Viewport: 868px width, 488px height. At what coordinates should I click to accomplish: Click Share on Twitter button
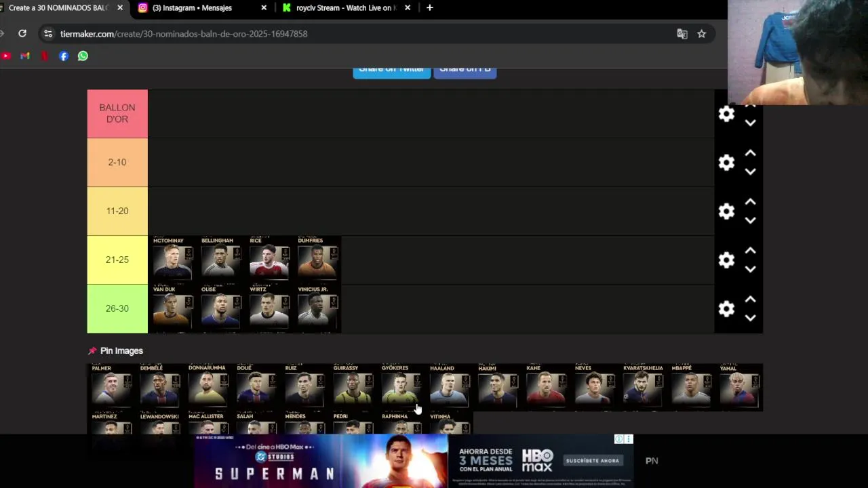[x=391, y=71]
